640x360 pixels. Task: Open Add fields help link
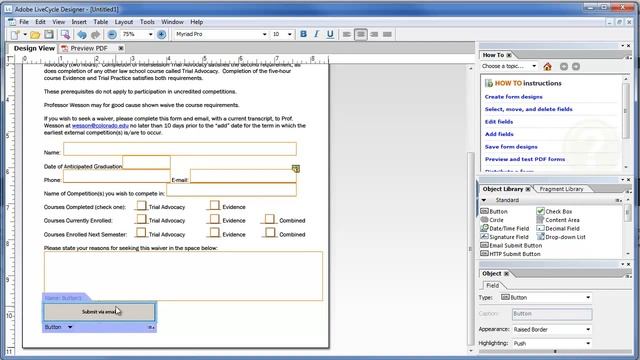(x=499, y=134)
